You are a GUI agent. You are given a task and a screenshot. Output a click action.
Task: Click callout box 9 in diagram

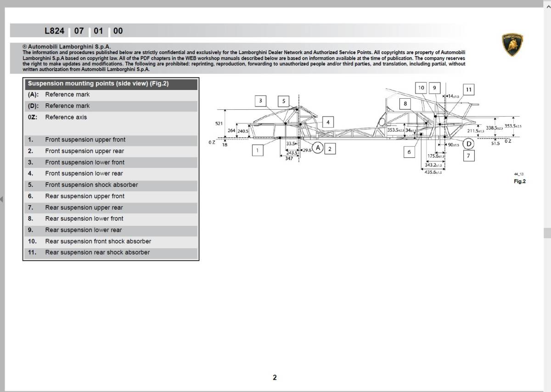[434, 88]
